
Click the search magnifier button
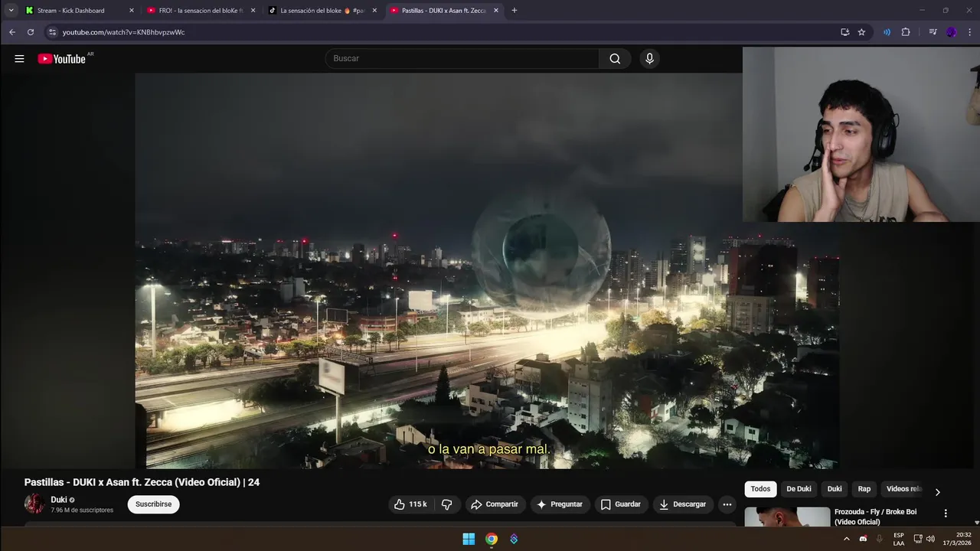point(615,58)
